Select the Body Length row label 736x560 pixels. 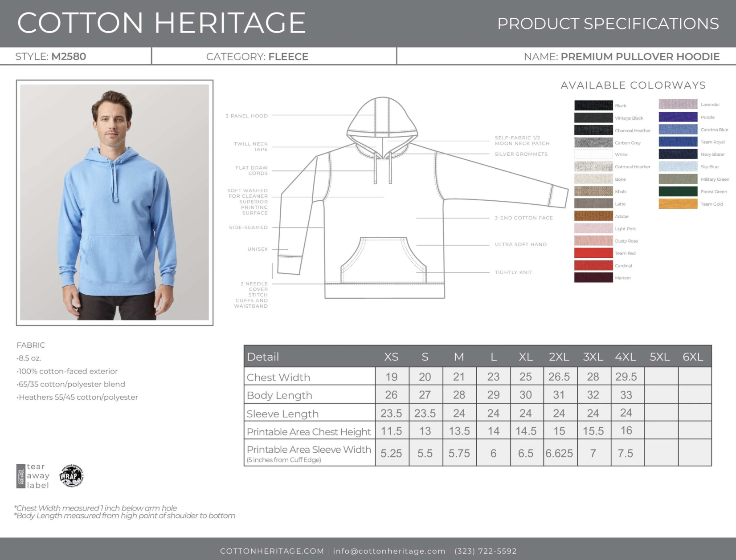click(x=279, y=395)
